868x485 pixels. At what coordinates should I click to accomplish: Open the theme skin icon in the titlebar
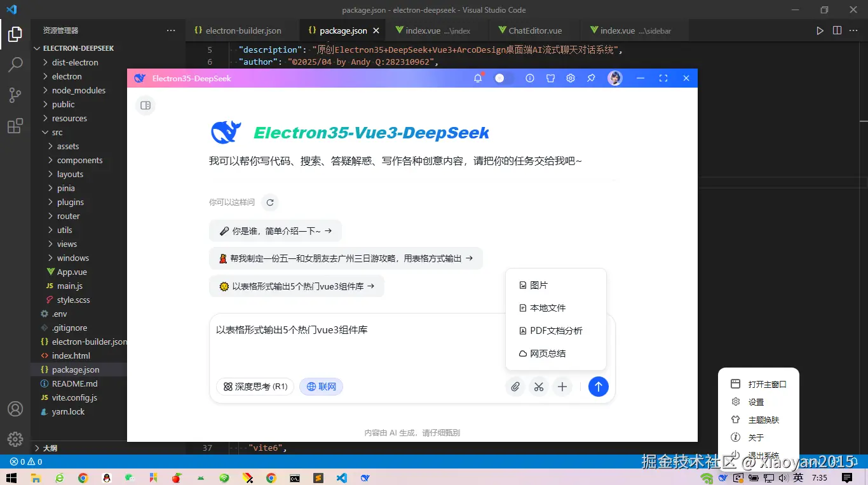550,78
